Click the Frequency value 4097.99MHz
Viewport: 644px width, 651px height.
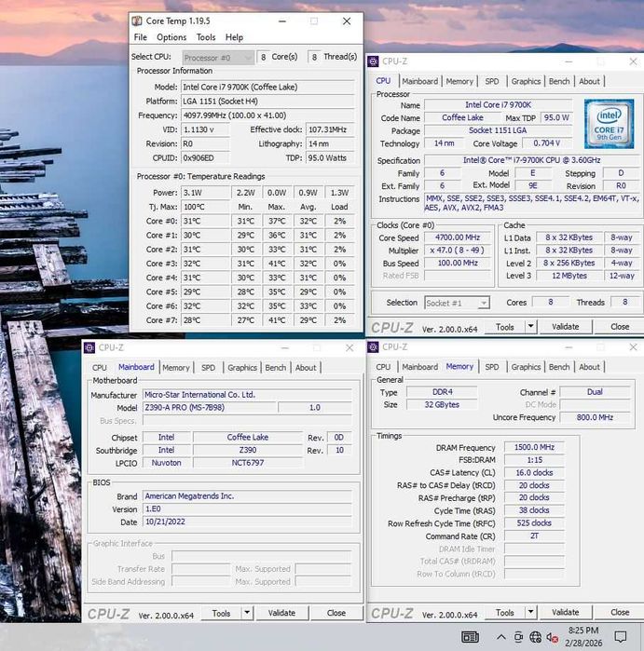[x=268, y=115]
